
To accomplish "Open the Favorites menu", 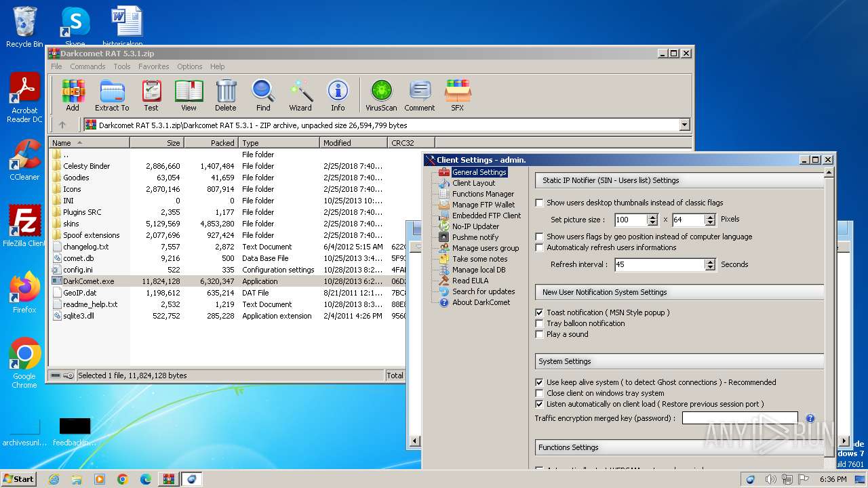I will [154, 66].
